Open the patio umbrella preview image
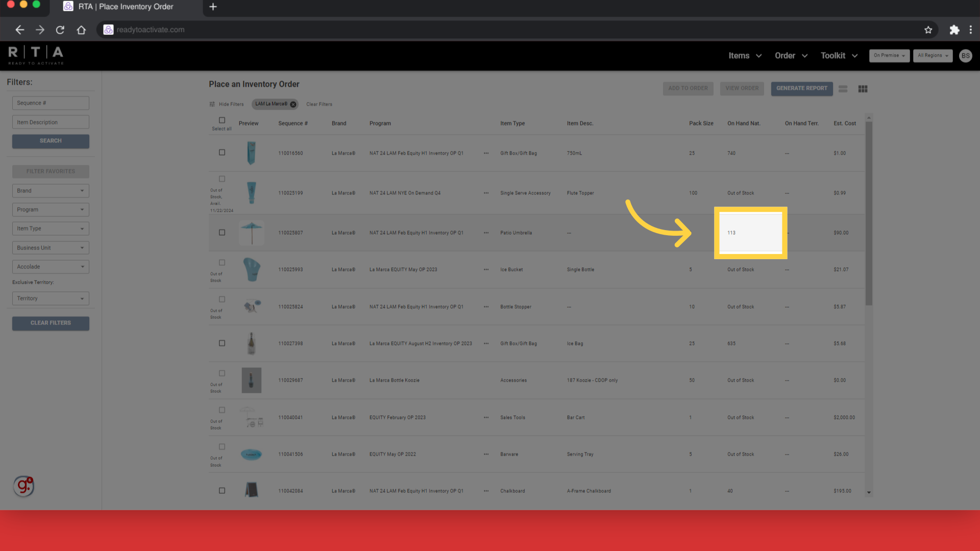 (x=252, y=233)
